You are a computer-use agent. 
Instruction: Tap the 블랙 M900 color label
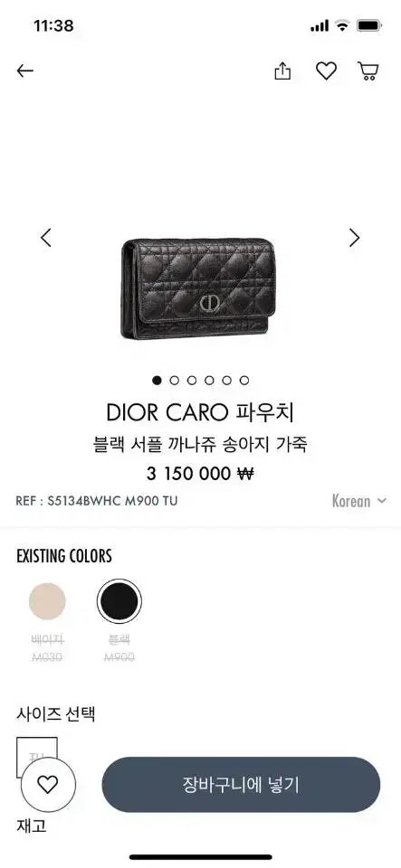pos(119,648)
